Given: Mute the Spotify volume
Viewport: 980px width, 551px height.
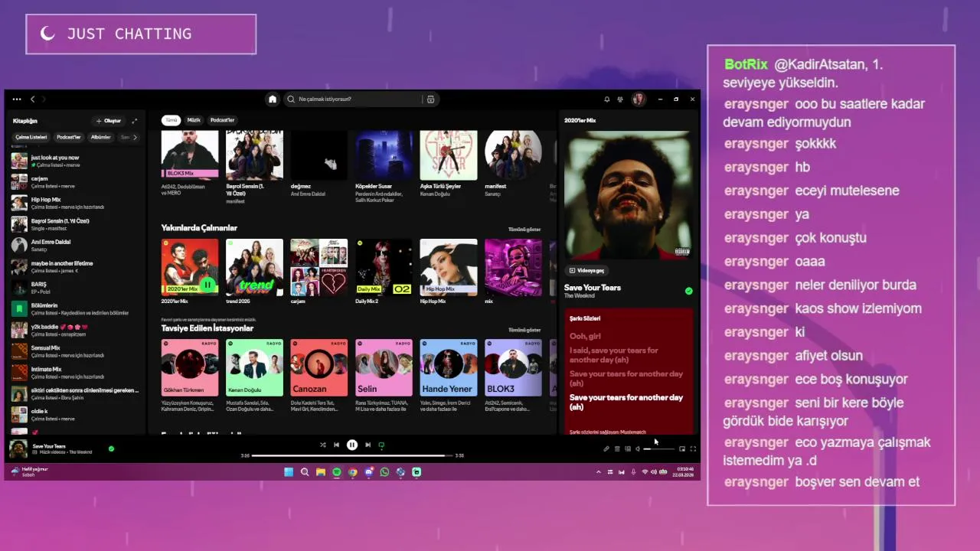Looking at the screenshot, I should [x=638, y=449].
